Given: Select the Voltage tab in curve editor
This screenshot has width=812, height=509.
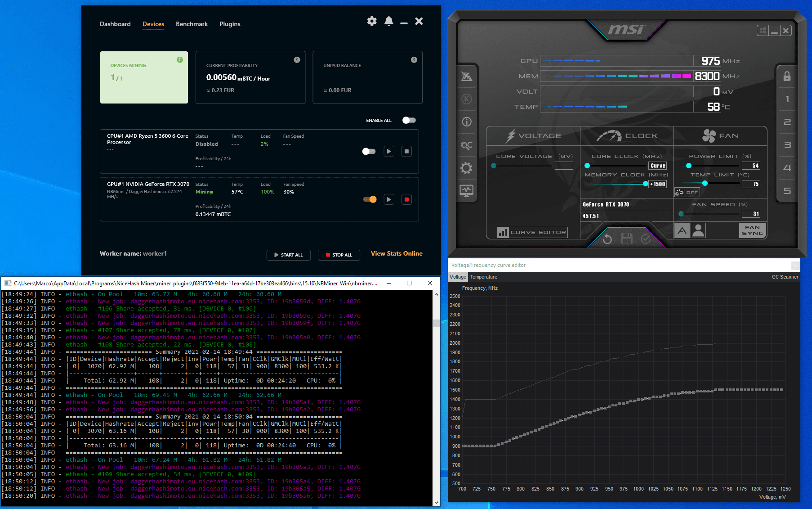Looking at the screenshot, I should pyautogui.click(x=458, y=277).
